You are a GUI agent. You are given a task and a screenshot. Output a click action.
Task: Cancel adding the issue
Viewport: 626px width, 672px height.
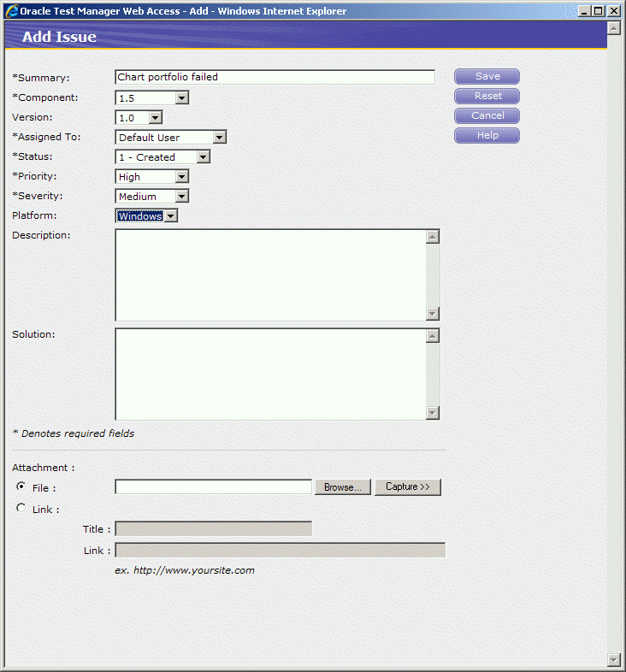pos(487,115)
